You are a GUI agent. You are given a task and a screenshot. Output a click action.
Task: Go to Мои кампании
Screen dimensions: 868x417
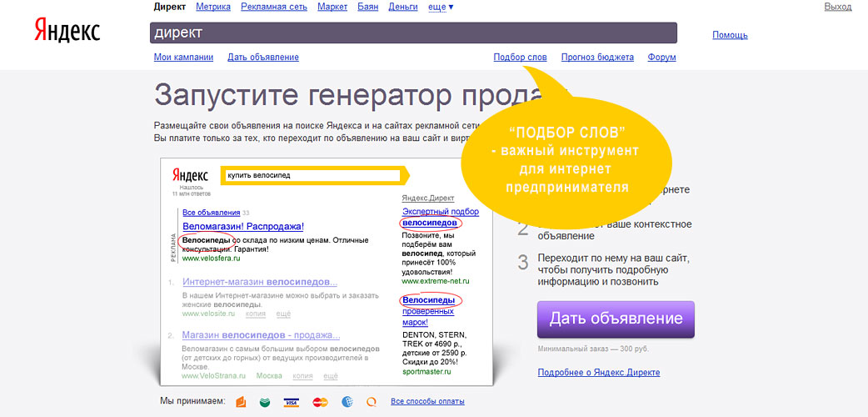click(183, 57)
